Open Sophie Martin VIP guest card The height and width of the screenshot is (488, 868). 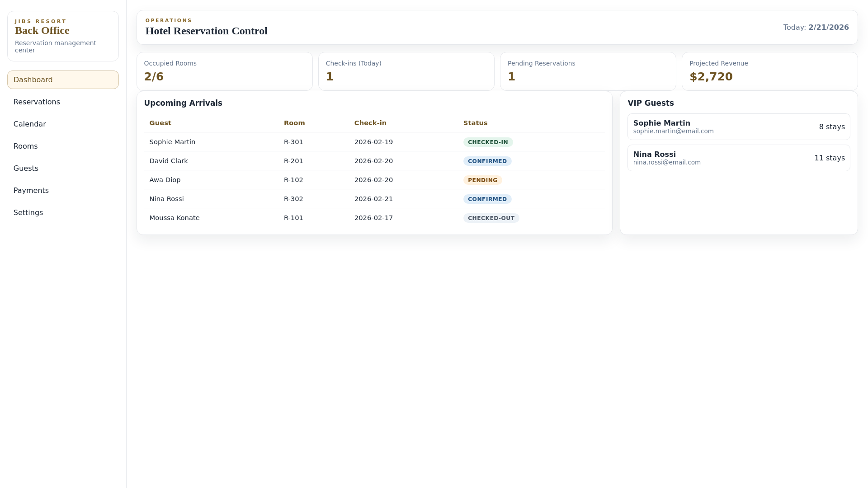point(739,127)
